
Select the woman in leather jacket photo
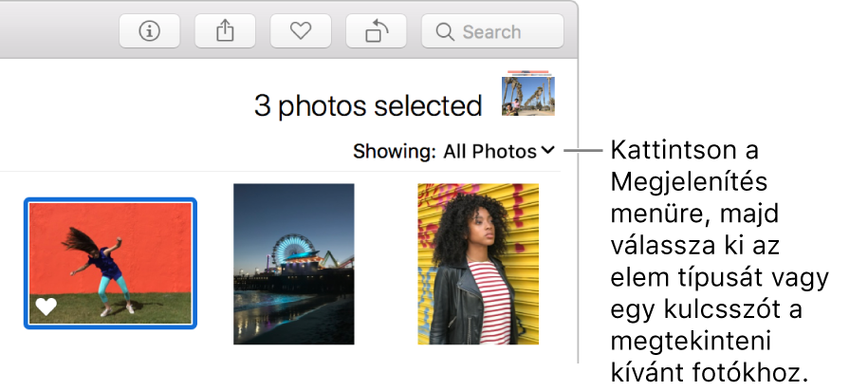[x=478, y=264]
